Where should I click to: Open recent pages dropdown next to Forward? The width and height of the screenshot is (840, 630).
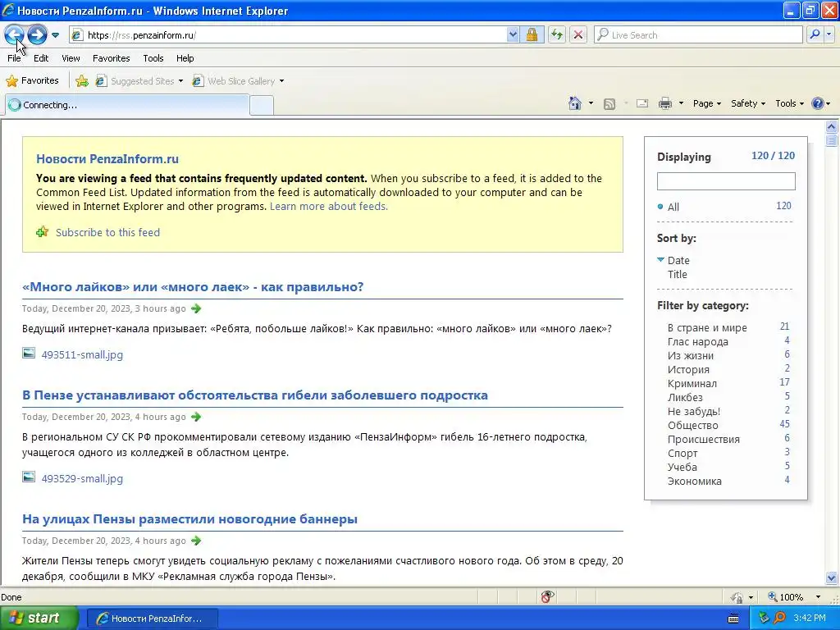click(x=55, y=35)
